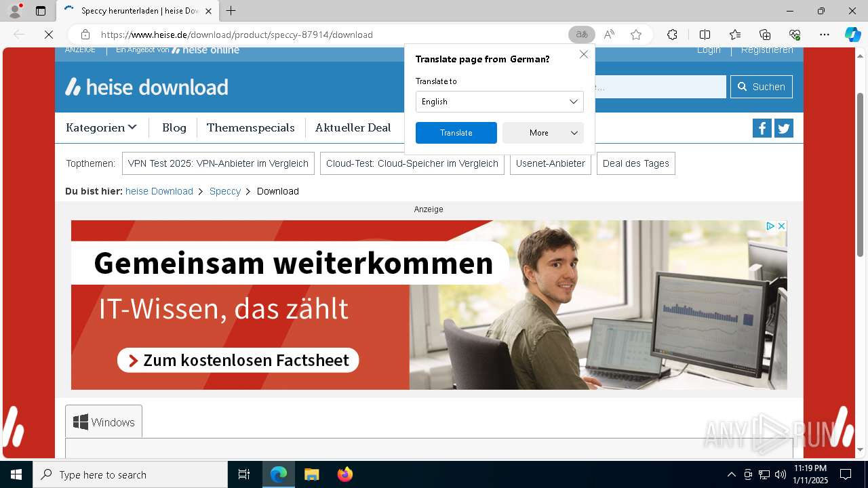Click the Login link
Image resolution: width=868 pixels, height=488 pixels.
709,50
